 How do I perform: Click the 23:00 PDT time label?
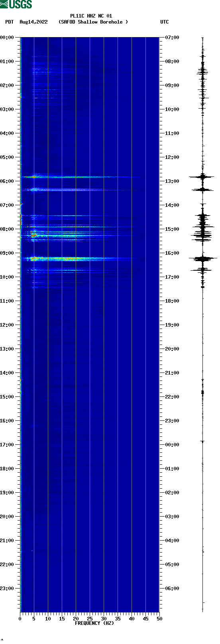(7, 589)
